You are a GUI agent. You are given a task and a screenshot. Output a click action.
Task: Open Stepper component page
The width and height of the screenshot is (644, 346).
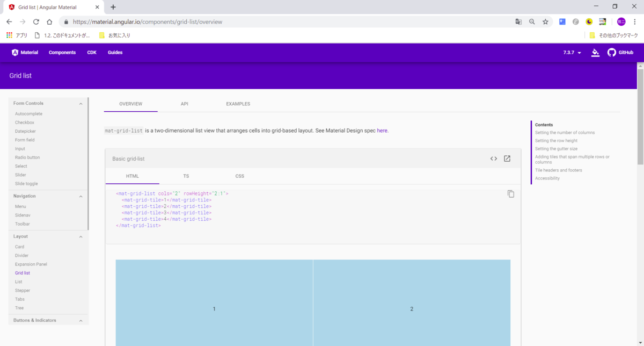[x=23, y=291]
